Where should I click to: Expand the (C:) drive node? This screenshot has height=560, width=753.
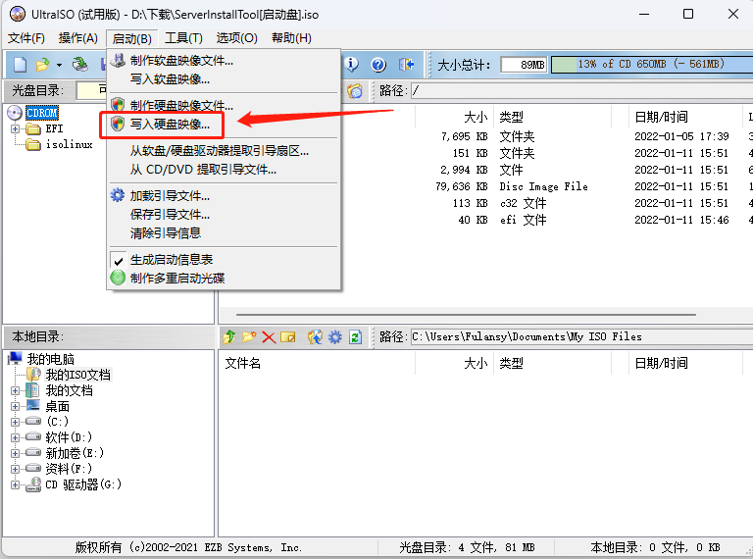[15, 422]
